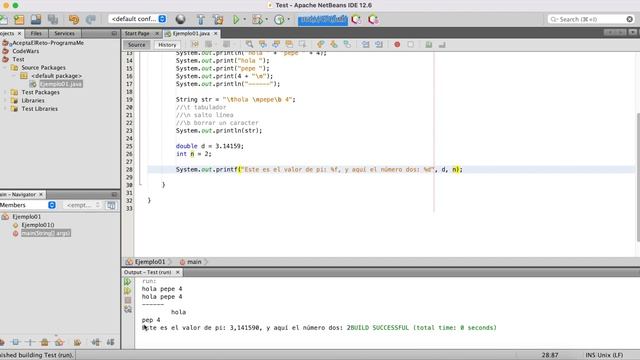Click the Save All toolbar icon
Viewport: 640px width, 360px height.
pyautogui.click(x=53, y=19)
